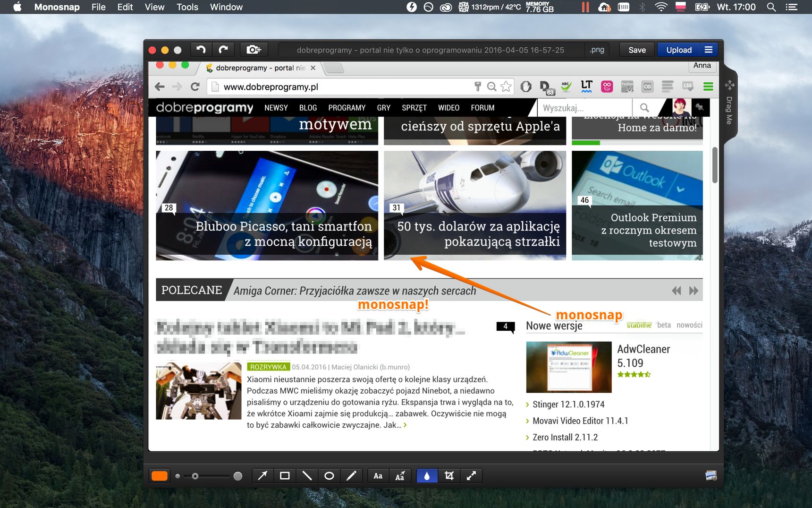Click the Redo arrow in Monosnap

[223, 50]
